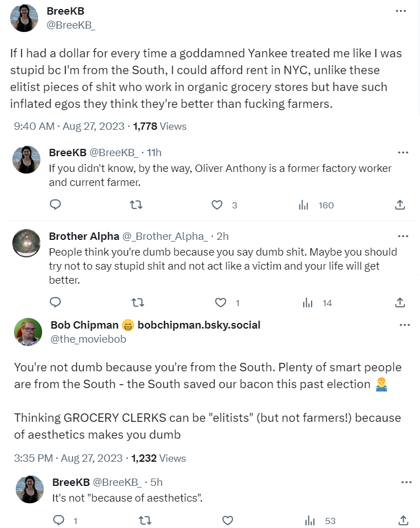420x528 pixels.
Task: Share the "because of aesthetics" reply
Action: pyautogui.click(x=403, y=521)
